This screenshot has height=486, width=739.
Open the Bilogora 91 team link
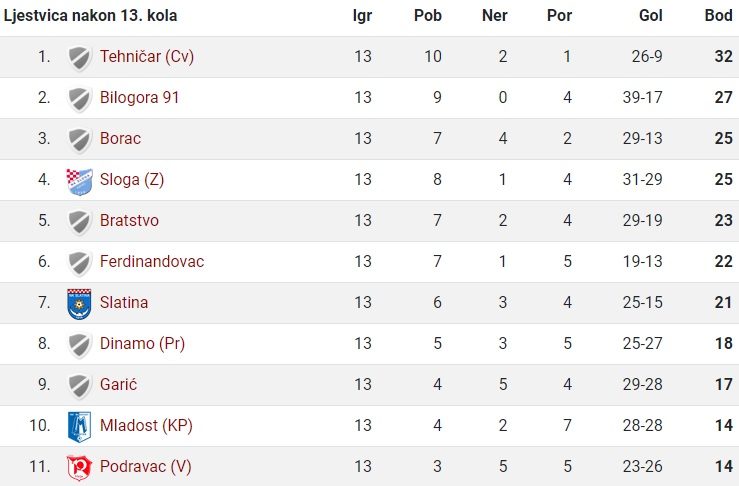[x=140, y=98]
